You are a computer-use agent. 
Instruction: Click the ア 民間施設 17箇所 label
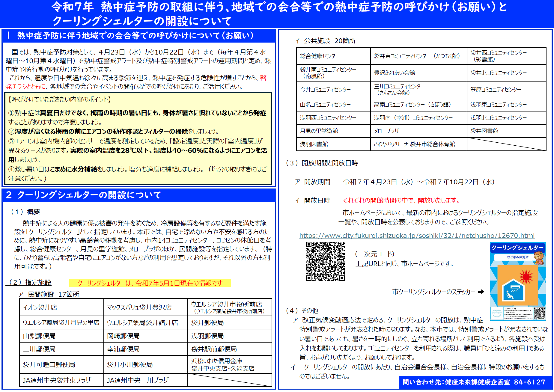click(49, 294)
